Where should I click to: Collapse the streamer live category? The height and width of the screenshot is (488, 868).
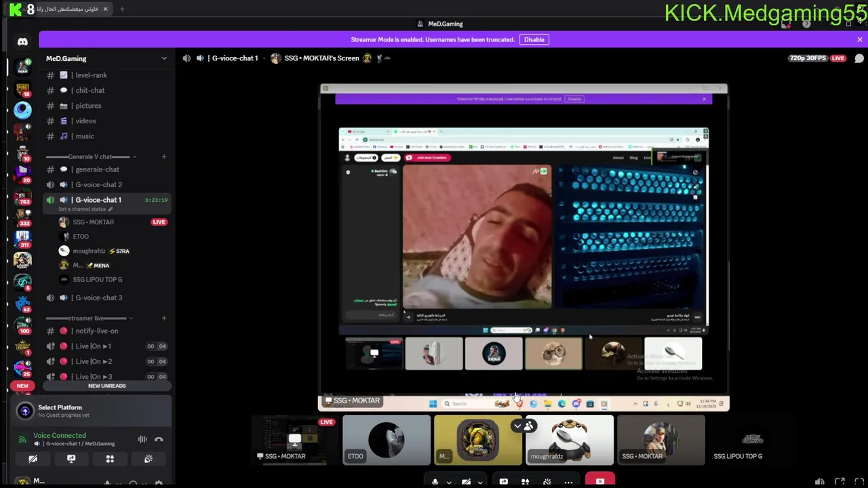[x=89, y=318]
